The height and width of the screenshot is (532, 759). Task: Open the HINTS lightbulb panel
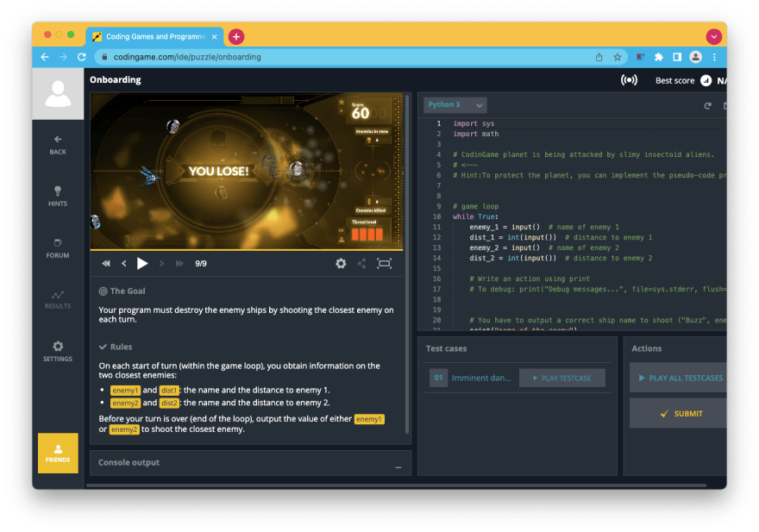[58, 196]
